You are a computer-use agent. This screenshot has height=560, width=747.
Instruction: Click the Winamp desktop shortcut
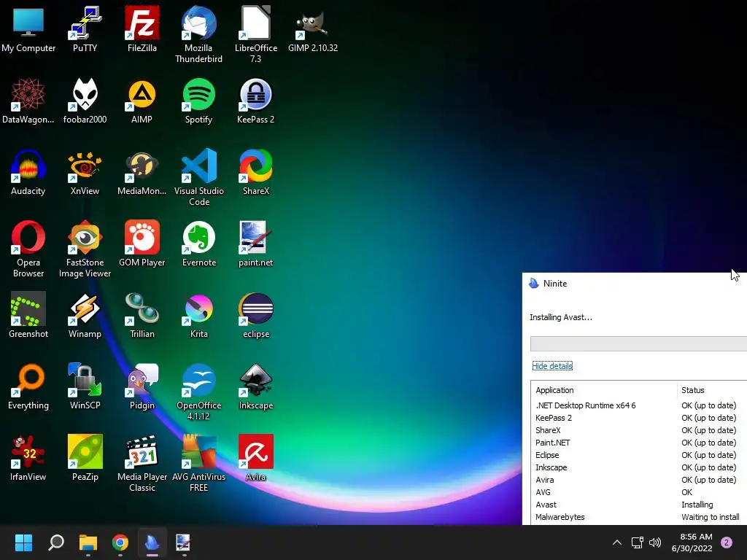click(x=85, y=315)
